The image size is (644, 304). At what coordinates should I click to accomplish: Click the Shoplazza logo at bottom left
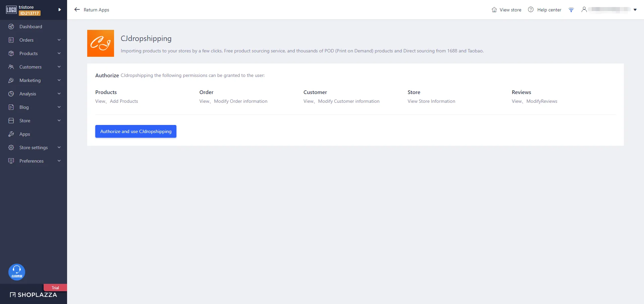pyautogui.click(x=34, y=295)
